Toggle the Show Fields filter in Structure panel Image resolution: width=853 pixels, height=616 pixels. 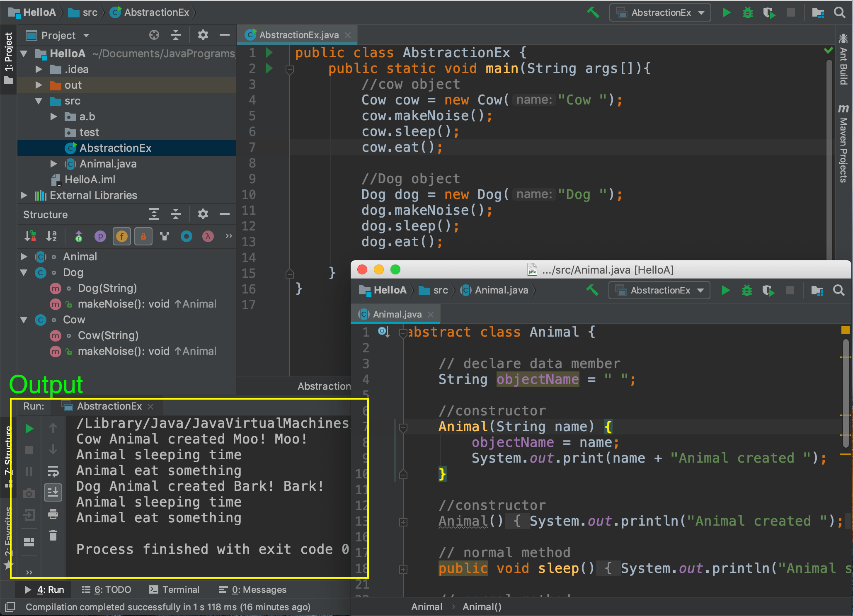coord(121,236)
